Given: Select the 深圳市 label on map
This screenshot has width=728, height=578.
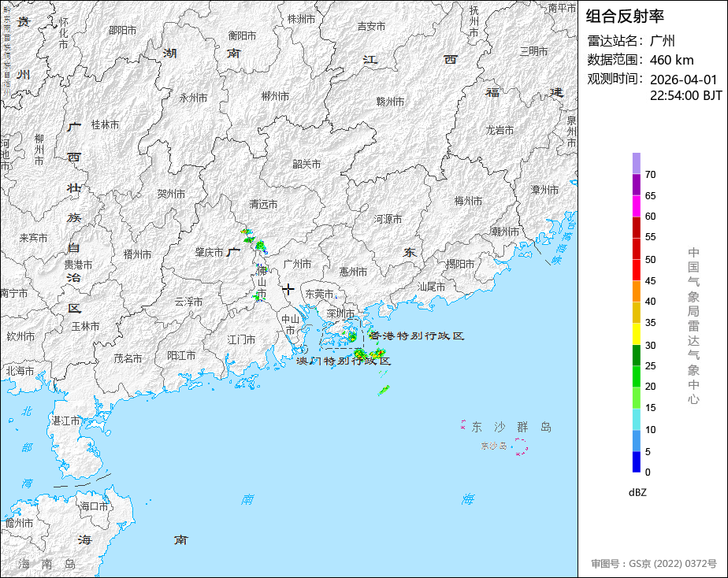Looking at the screenshot, I should [340, 313].
